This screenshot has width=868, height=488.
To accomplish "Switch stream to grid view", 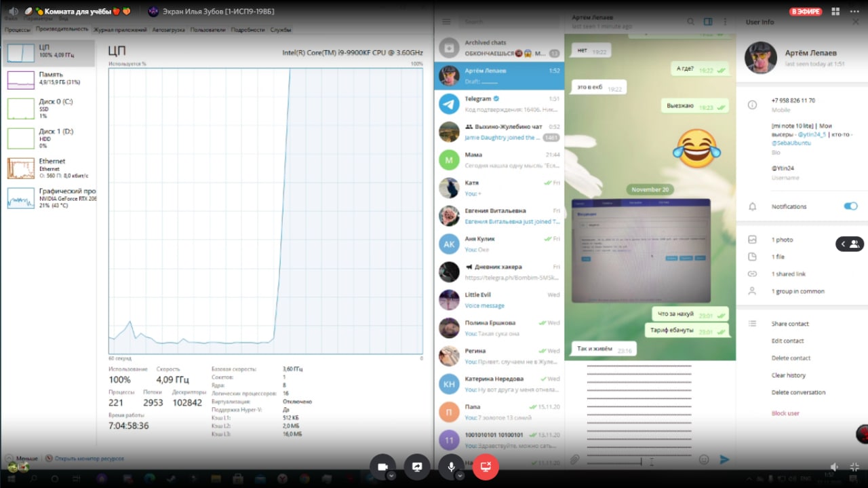I will (x=835, y=12).
